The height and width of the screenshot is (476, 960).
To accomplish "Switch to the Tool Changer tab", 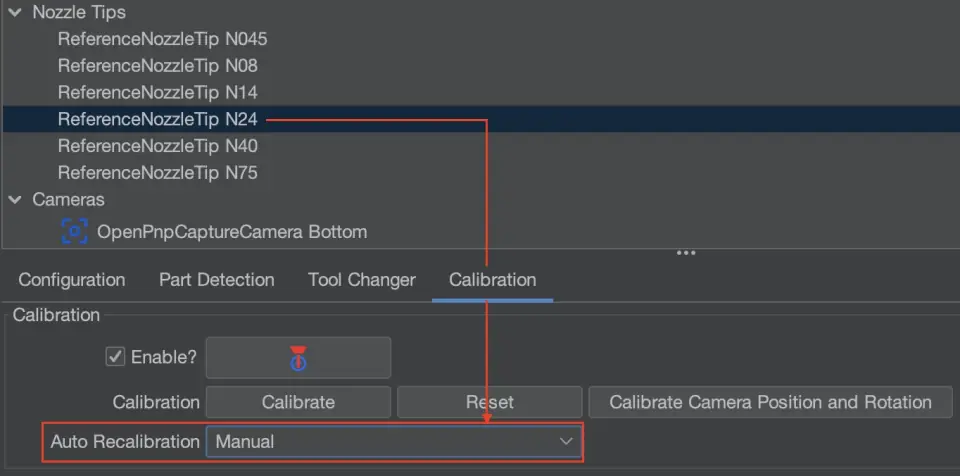I will (x=361, y=280).
